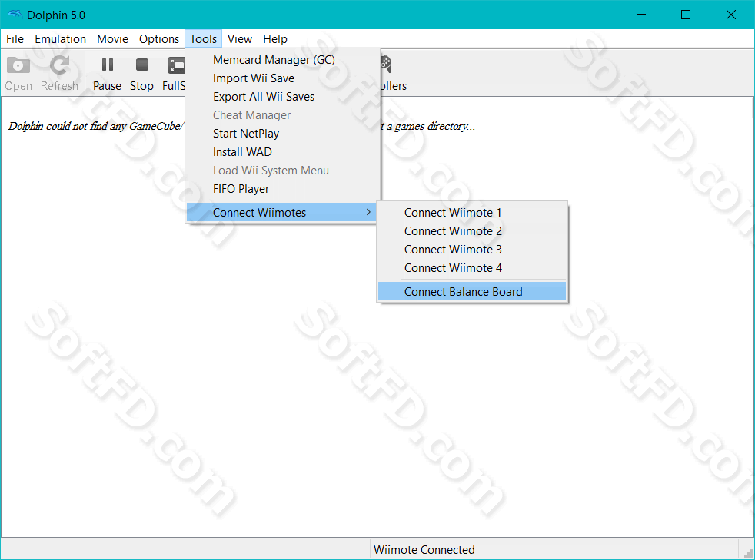
Task: Click the Refresh toolbar icon
Action: pyautogui.click(x=60, y=65)
